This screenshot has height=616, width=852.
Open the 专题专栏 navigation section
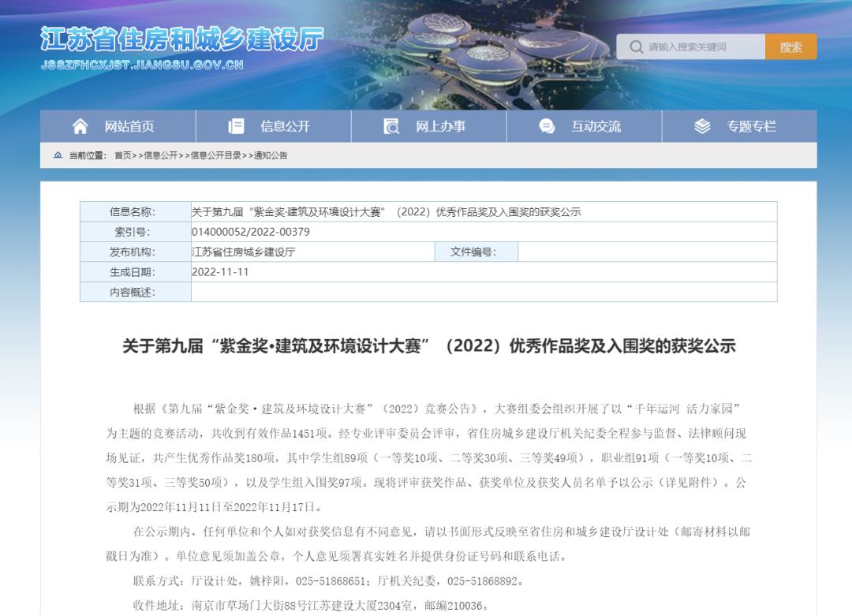751,126
